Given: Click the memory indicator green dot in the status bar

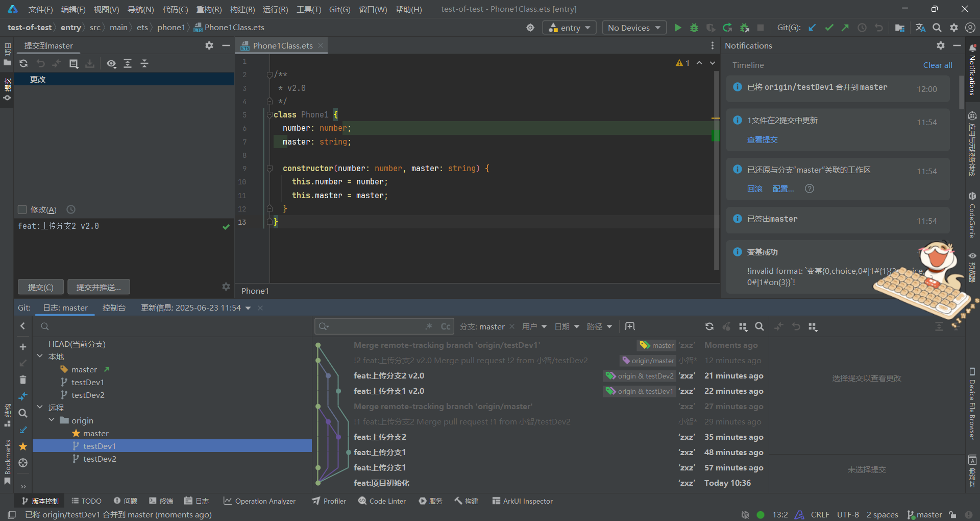Looking at the screenshot, I should point(761,515).
